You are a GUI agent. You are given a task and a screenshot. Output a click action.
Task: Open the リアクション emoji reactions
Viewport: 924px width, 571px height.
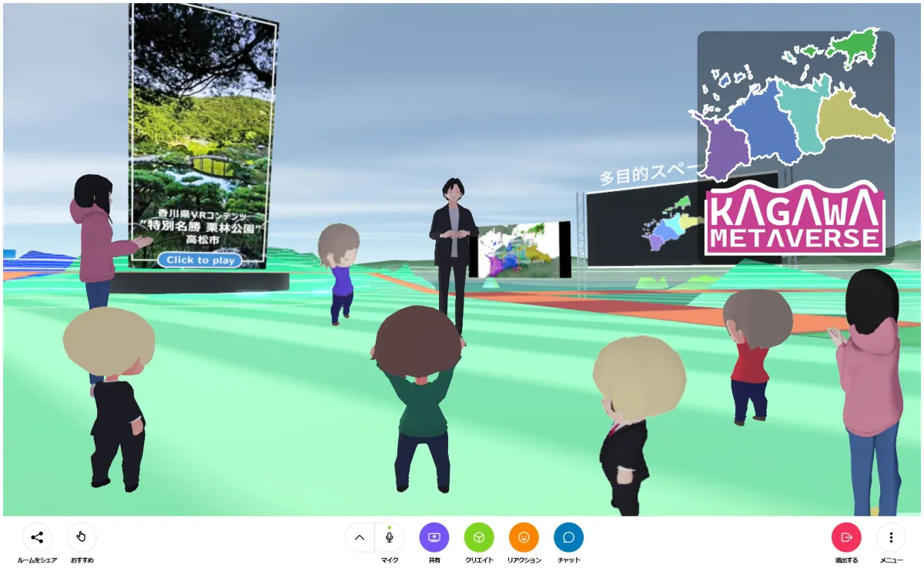coord(524,537)
